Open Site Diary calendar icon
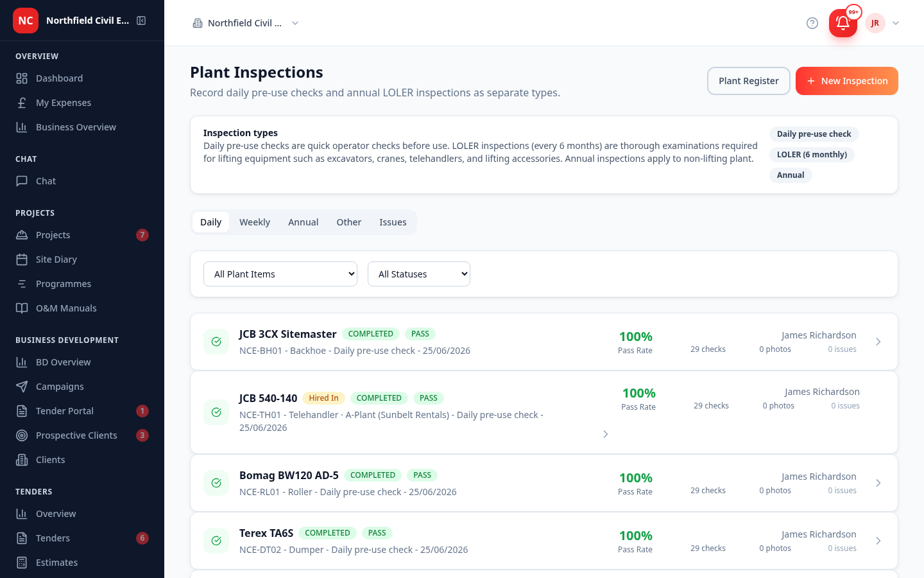This screenshot has width=924, height=578. tap(22, 259)
